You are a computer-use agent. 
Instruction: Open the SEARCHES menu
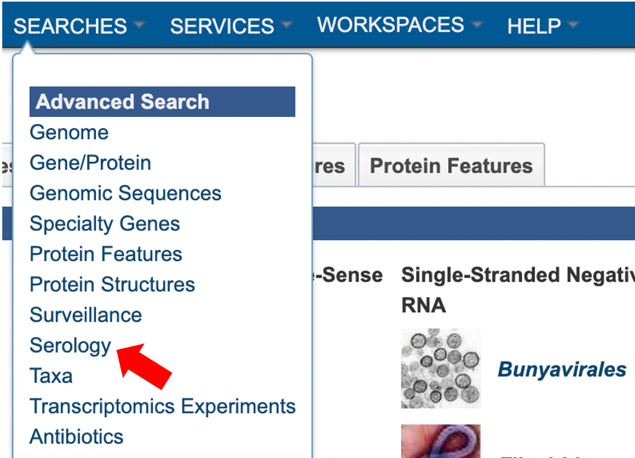pyautogui.click(x=70, y=26)
